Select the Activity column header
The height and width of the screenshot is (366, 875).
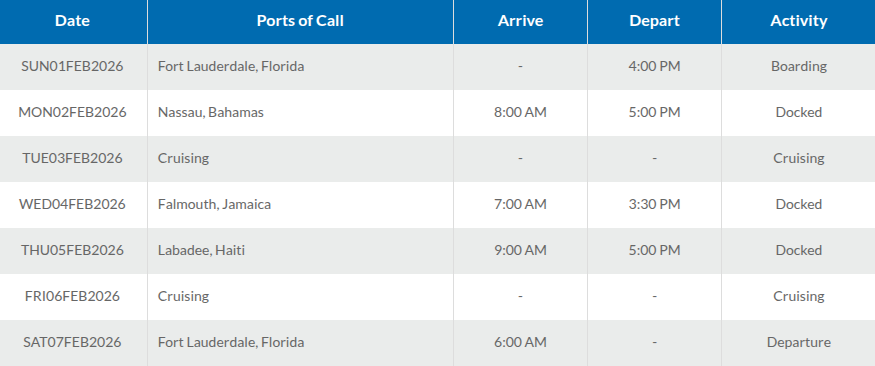point(799,21)
